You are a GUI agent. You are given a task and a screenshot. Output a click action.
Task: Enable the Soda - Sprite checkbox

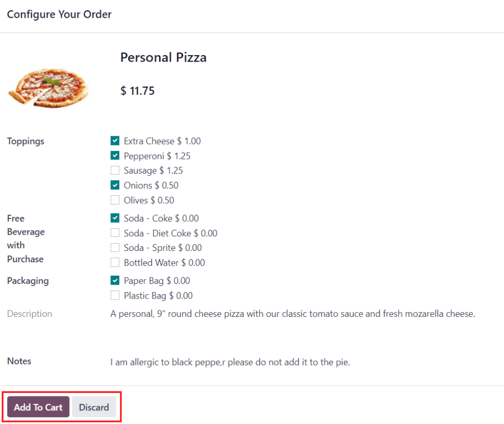click(115, 247)
